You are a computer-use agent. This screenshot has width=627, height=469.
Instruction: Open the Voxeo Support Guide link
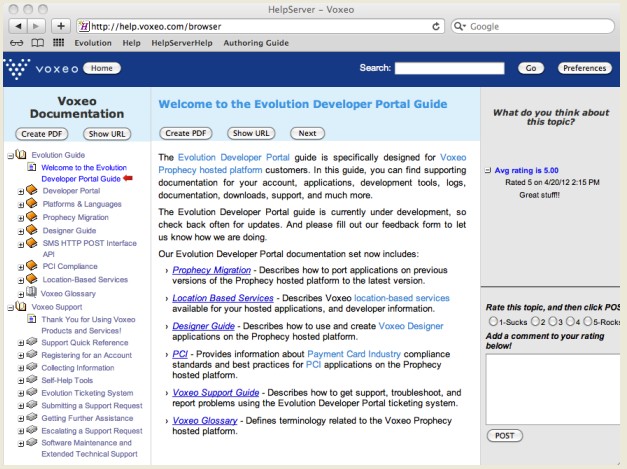(216, 393)
